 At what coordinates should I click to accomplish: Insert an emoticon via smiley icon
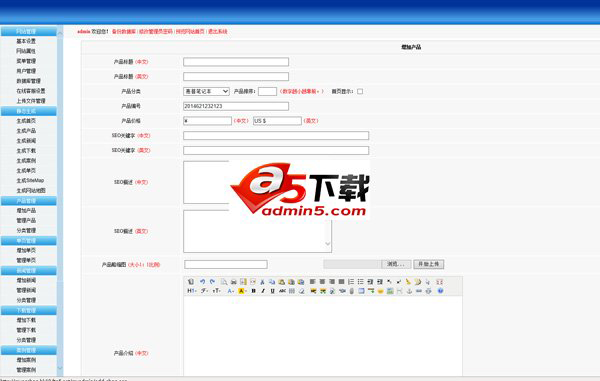380,291
